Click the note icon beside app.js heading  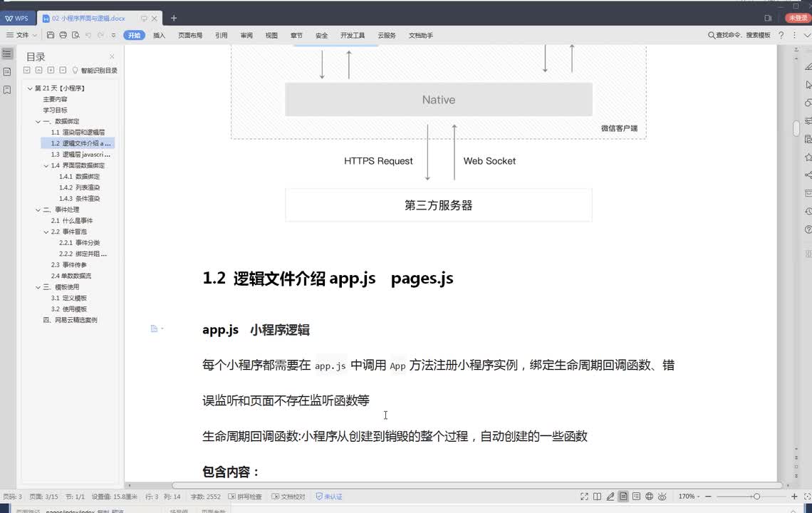[x=155, y=328]
